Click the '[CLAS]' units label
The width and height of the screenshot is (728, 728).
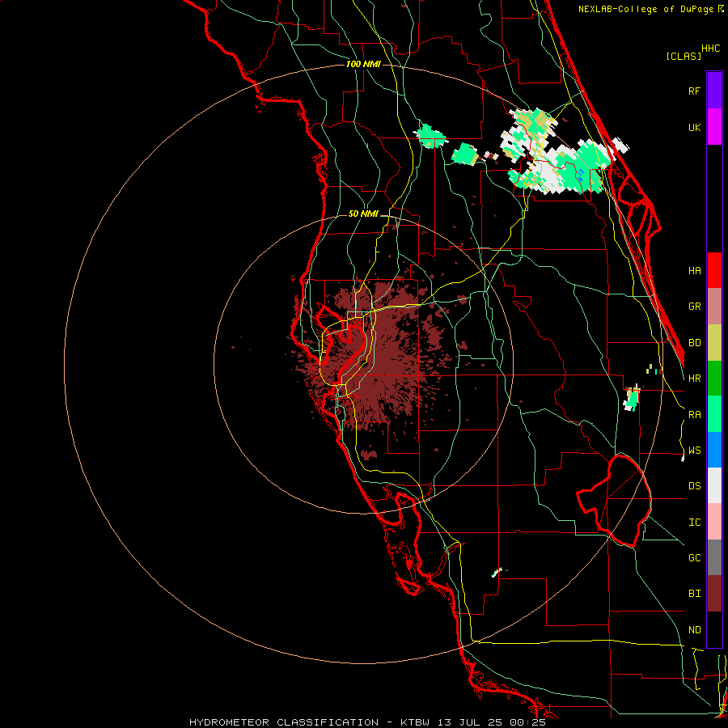coord(683,56)
